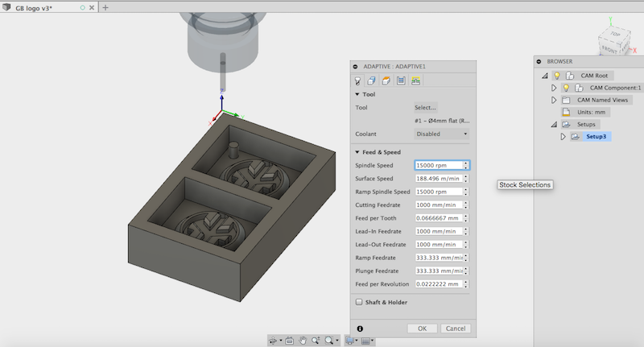
Task: Click the Surface Speed value field
Action: [x=439, y=179]
